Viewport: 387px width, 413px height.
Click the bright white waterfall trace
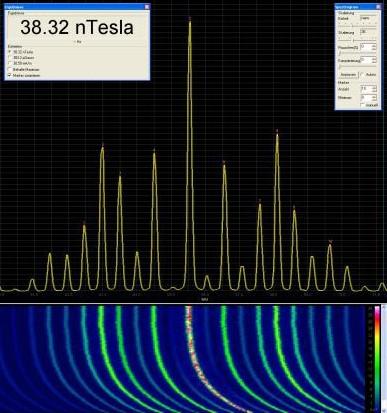[200, 360]
